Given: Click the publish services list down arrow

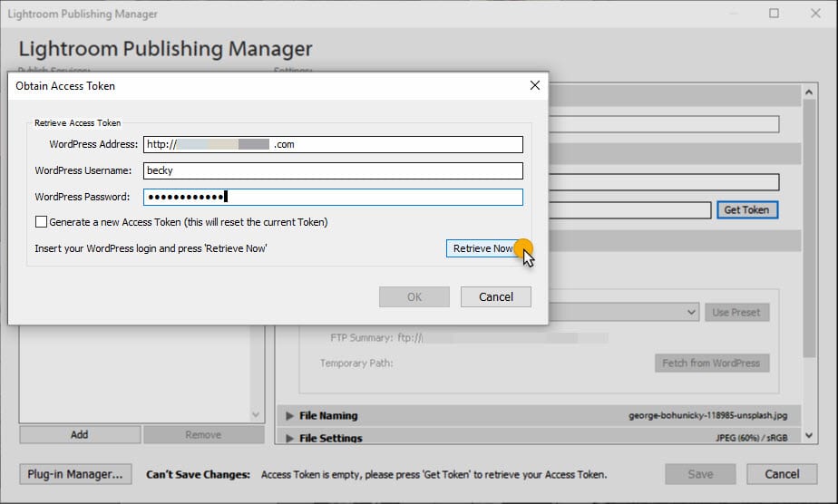Looking at the screenshot, I should click(x=256, y=415).
